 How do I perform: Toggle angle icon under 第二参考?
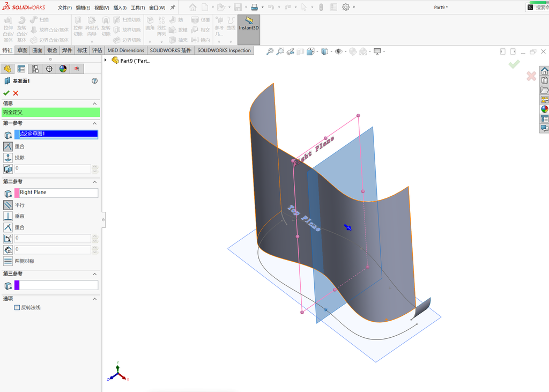tap(8, 239)
